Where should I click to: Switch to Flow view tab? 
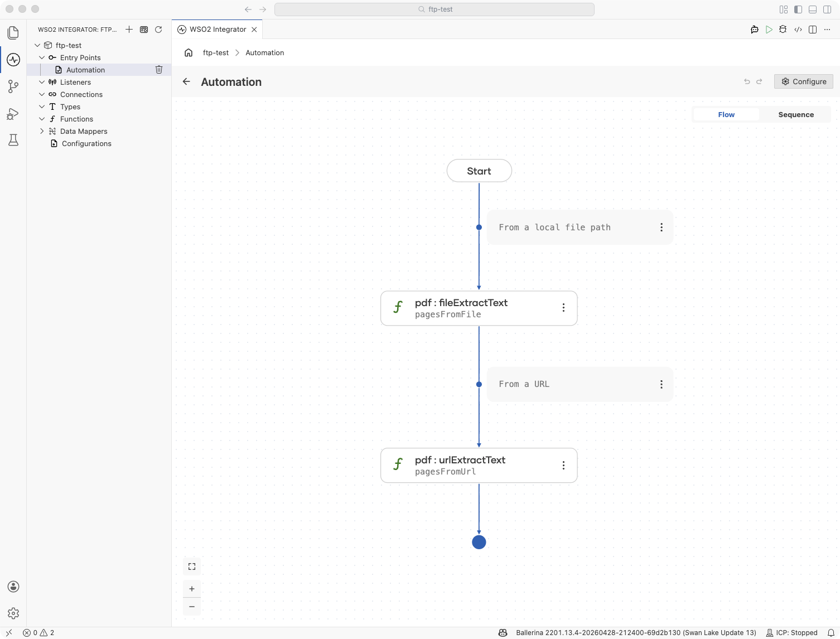(x=726, y=114)
